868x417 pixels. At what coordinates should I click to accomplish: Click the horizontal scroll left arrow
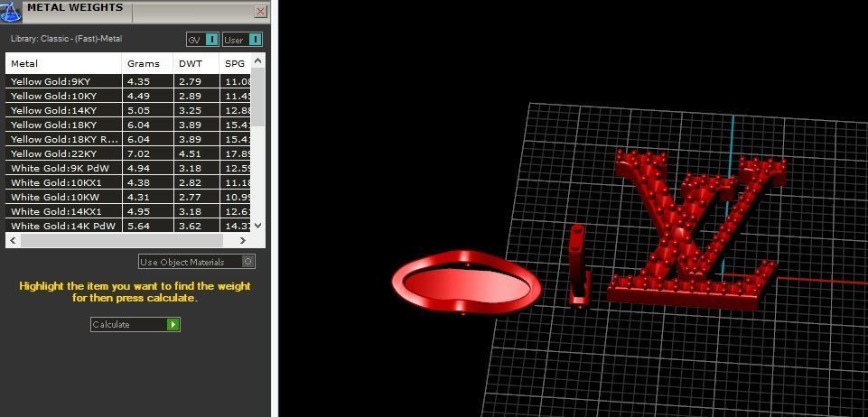point(14,240)
